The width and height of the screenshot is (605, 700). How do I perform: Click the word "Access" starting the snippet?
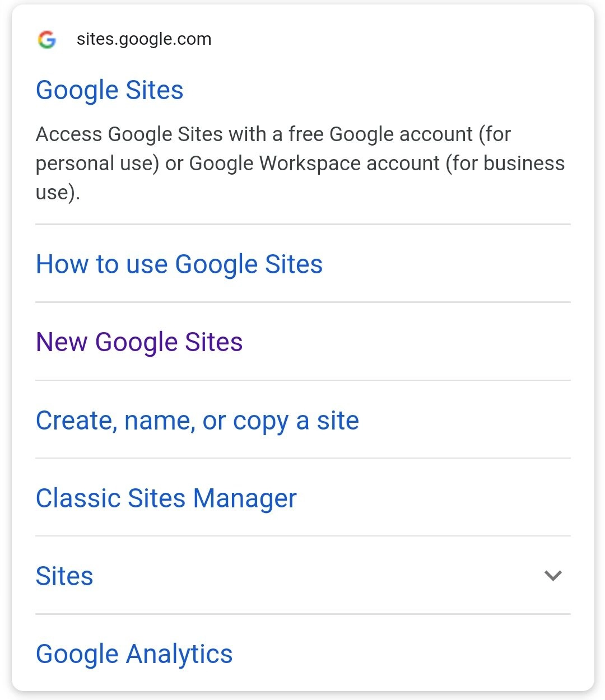coord(69,134)
